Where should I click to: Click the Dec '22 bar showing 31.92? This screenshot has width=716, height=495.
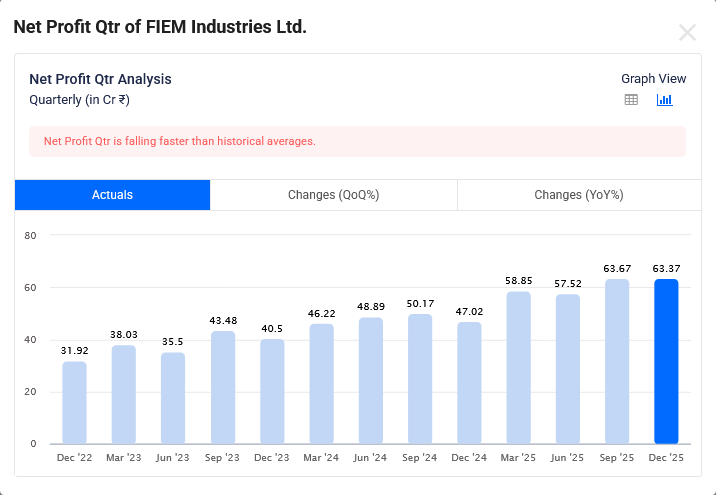tap(74, 403)
